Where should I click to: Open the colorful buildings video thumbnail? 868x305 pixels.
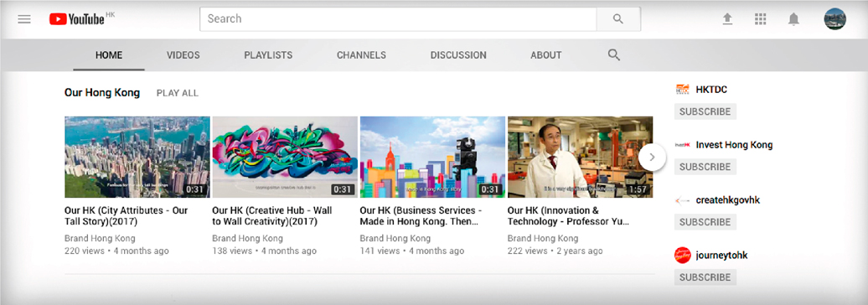click(x=432, y=158)
